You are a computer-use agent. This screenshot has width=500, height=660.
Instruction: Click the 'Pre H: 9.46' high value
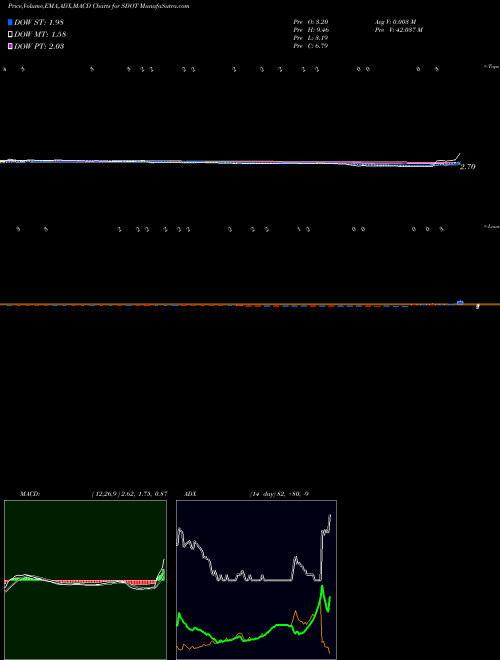coord(311,30)
